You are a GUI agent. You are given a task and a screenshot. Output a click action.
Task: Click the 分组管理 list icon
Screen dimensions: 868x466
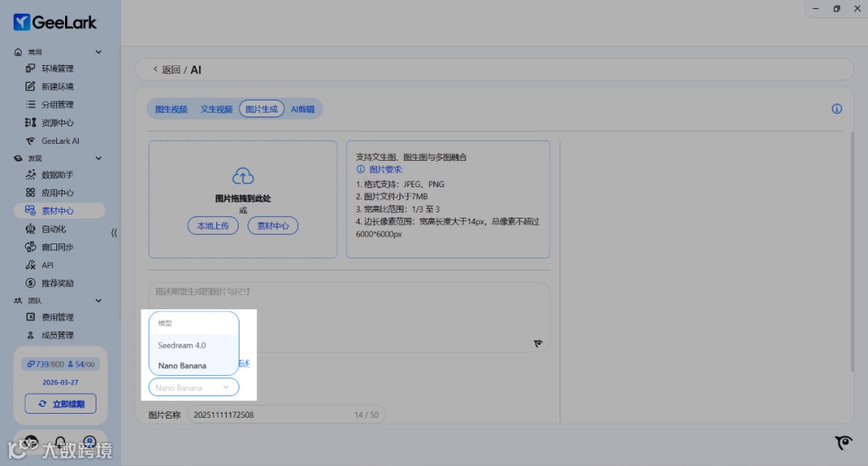31,104
